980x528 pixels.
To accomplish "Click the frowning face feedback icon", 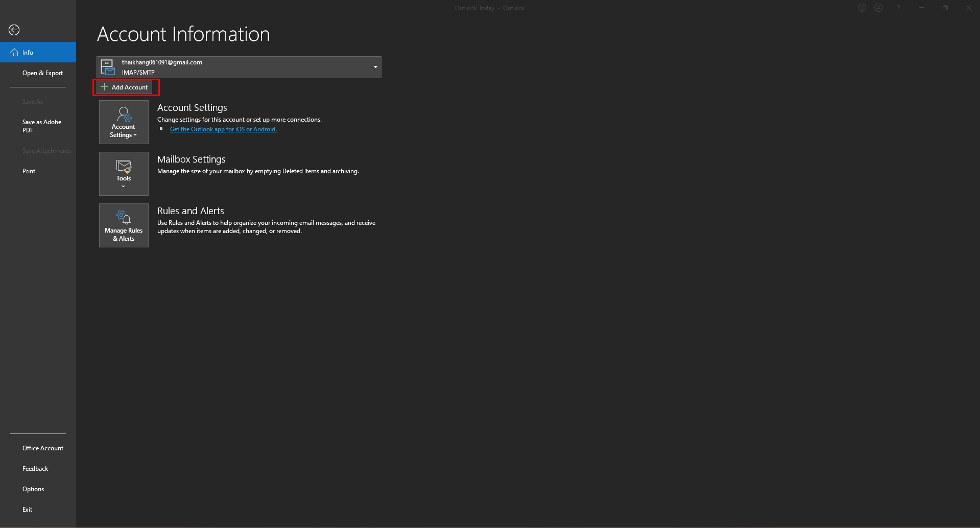I will [x=878, y=8].
